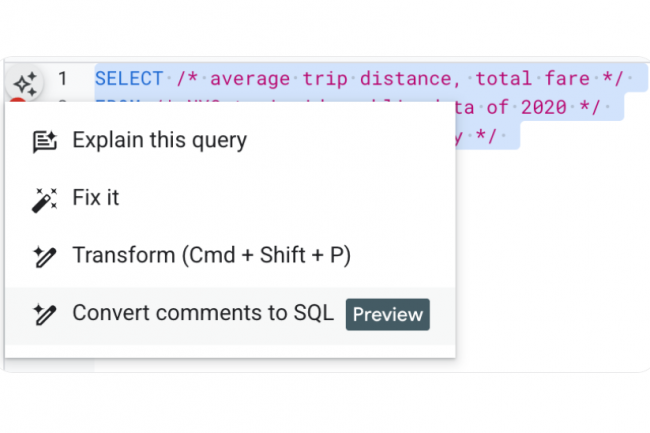Screen dimensions: 650x433
Task: Click the Gemini sparkle icon in the gutter
Action: click(x=26, y=81)
